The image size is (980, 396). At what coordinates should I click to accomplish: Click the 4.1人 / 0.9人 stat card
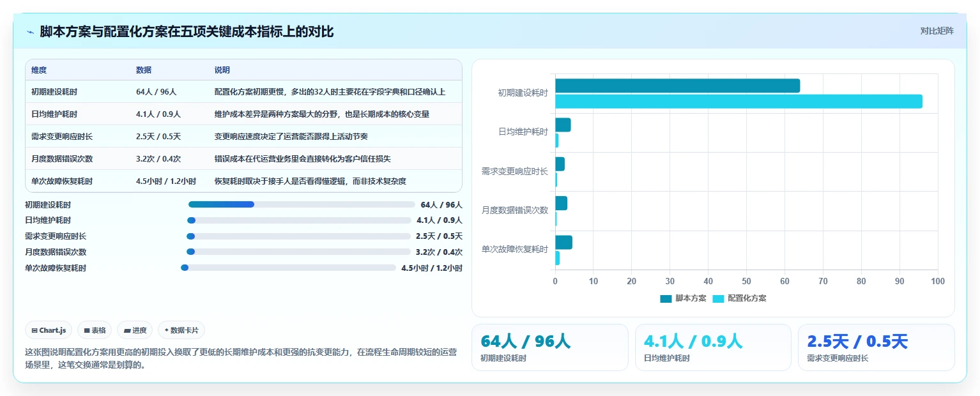click(x=714, y=347)
